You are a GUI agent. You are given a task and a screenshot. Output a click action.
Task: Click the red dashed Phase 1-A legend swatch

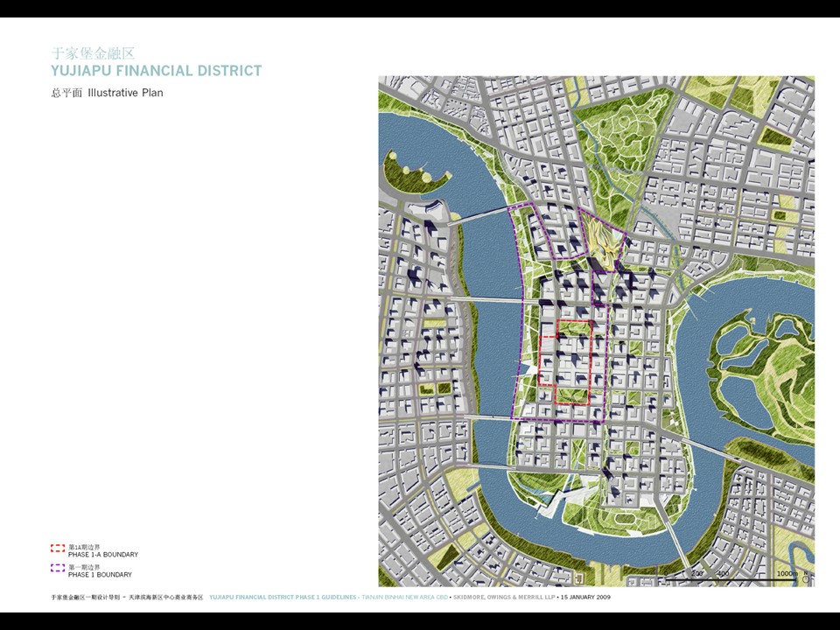(58, 549)
